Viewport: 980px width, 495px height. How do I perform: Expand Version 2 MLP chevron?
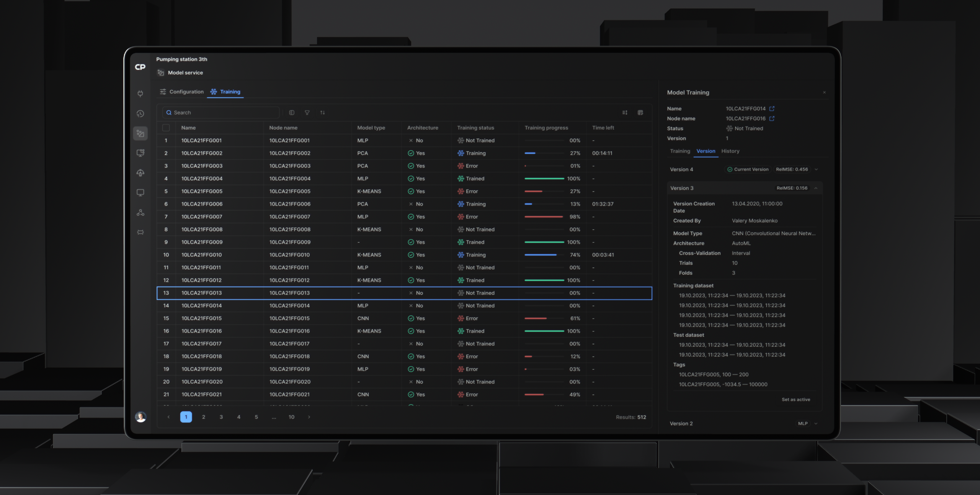[x=816, y=423]
